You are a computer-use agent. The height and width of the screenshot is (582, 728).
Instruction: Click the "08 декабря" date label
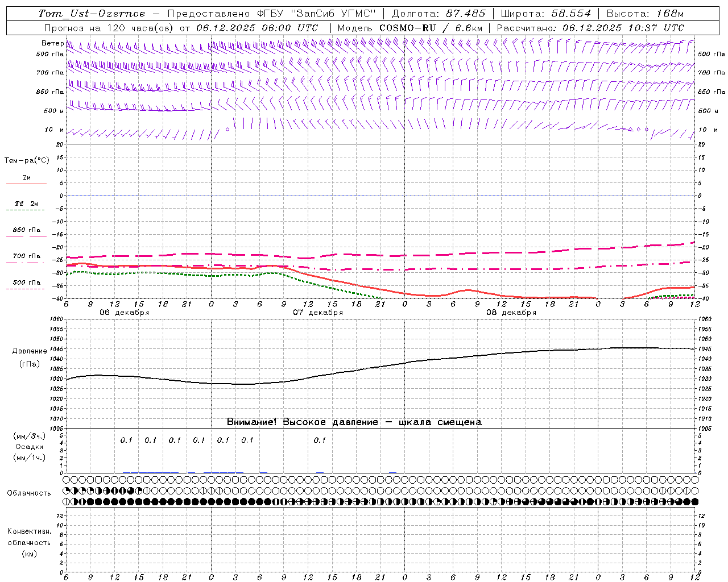pos(511,313)
